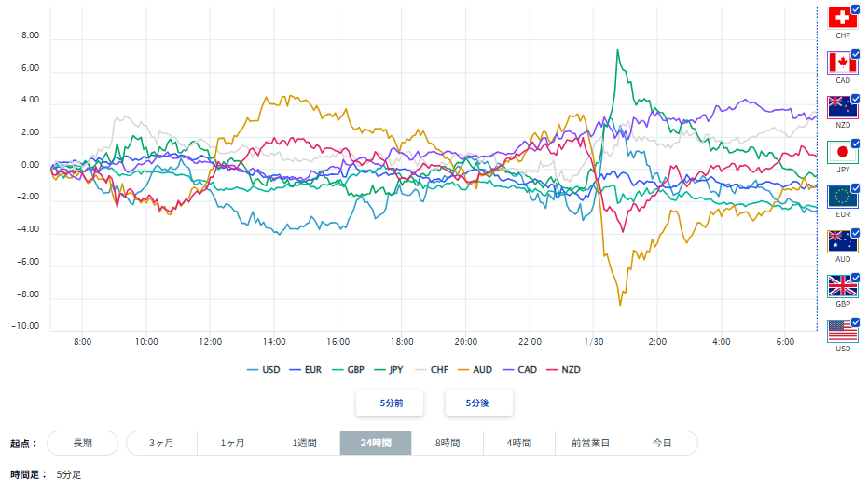Uncheck the CHF currency checkbox
The width and height of the screenshot is (868, 492).
point(855,9)
